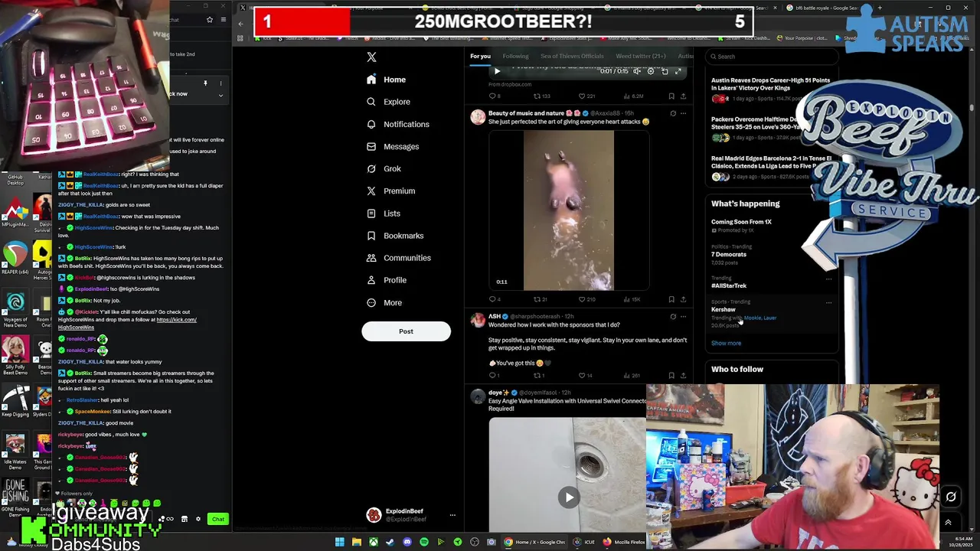Open Grok from the sidebar
Screen dimensions: 980x551
384,168
